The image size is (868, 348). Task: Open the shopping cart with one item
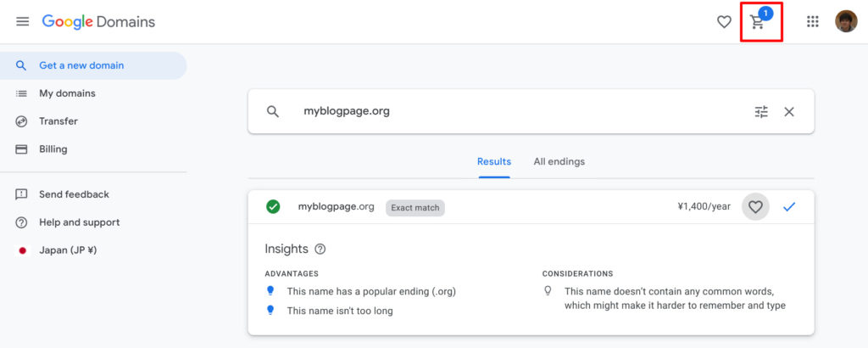point(760,20)
